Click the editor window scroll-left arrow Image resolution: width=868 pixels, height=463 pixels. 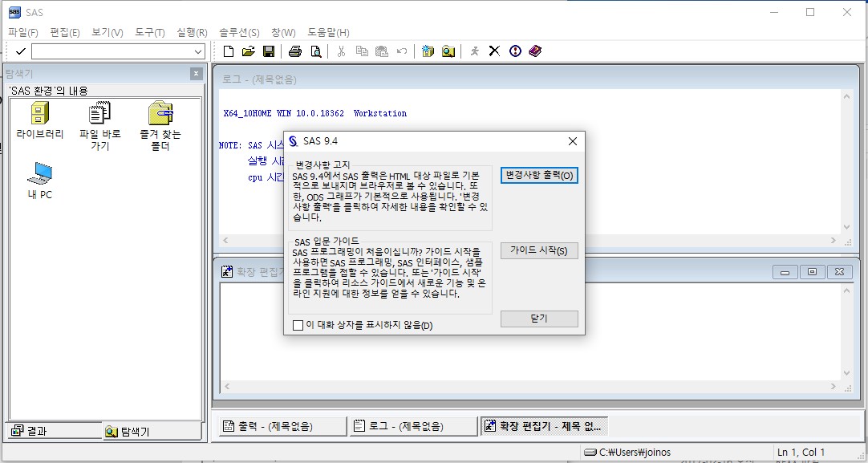[x=227, y=387]
